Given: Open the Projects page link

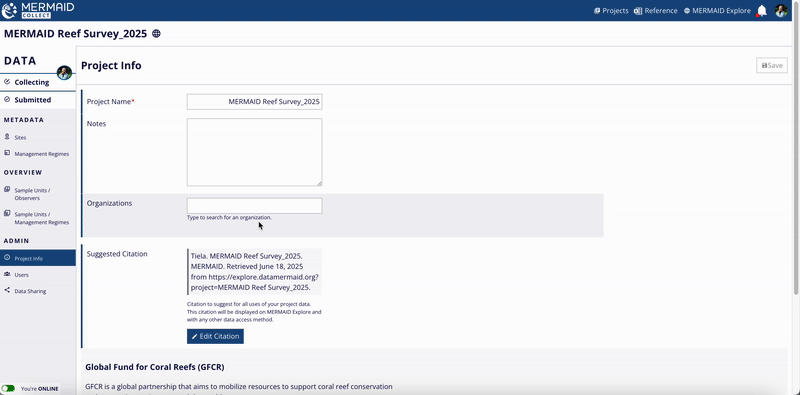Looking at the screenshot, I should coord(611,11).
